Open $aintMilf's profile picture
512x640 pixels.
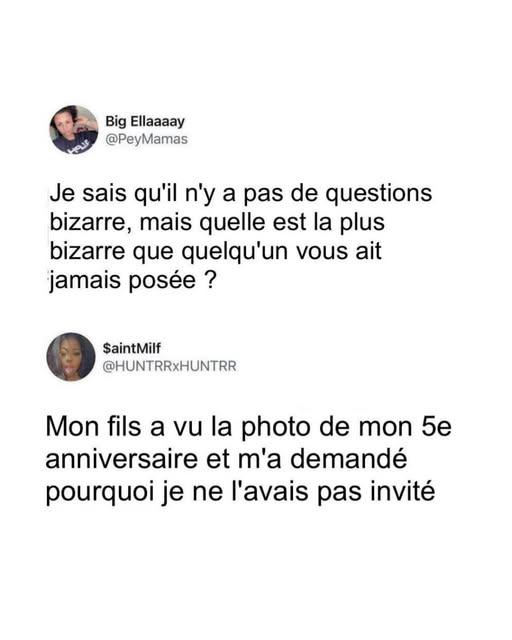coord(71,357)
